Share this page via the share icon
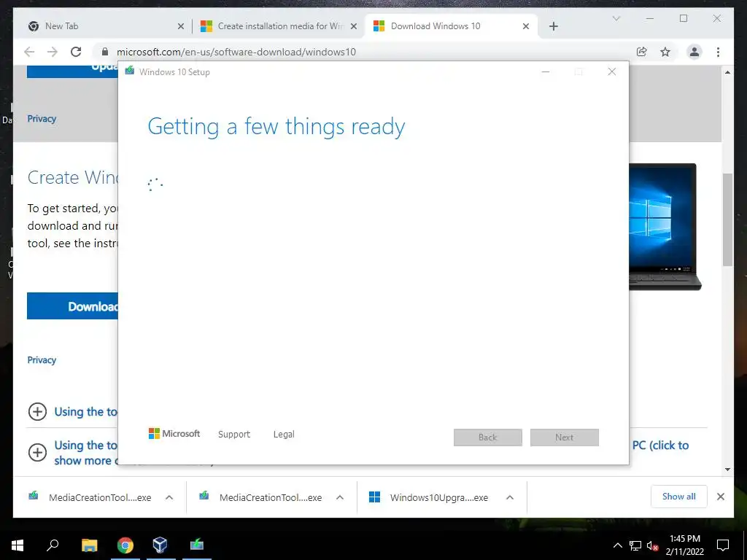The image size is (747, 560). click(642, 52)
